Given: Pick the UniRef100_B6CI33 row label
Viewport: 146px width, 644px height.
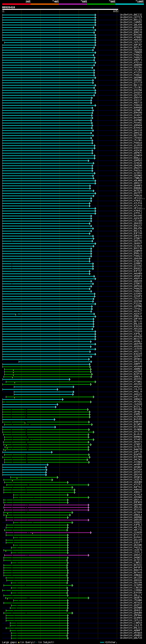Looking at the screenshot, I should pos(131,85).
